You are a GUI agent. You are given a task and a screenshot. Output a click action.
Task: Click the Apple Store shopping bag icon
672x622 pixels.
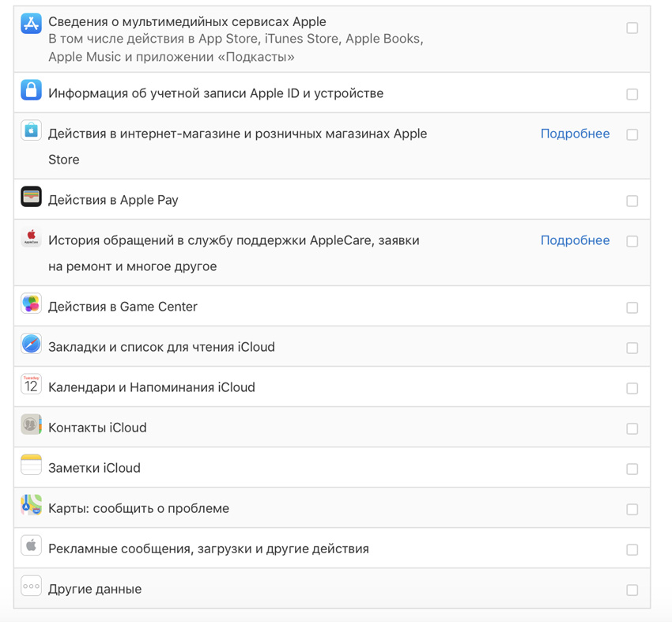coord(32,130)
